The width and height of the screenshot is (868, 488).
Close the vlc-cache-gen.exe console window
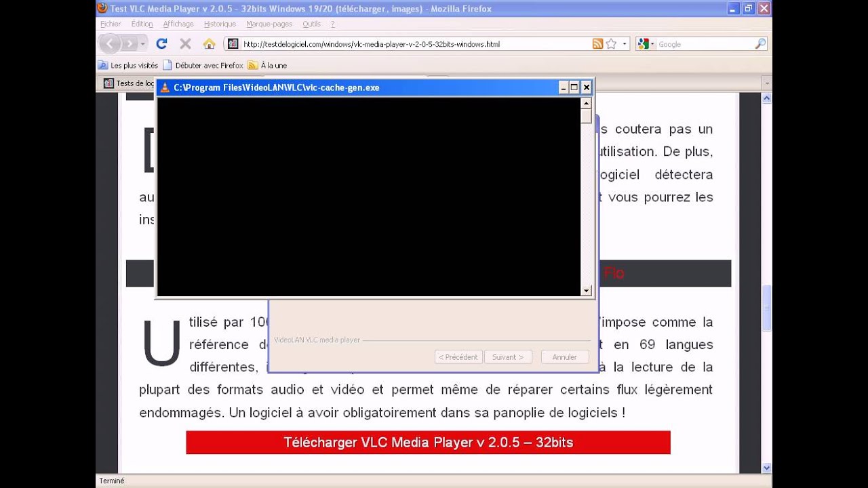pyautogui.click(x=587, y=87)
